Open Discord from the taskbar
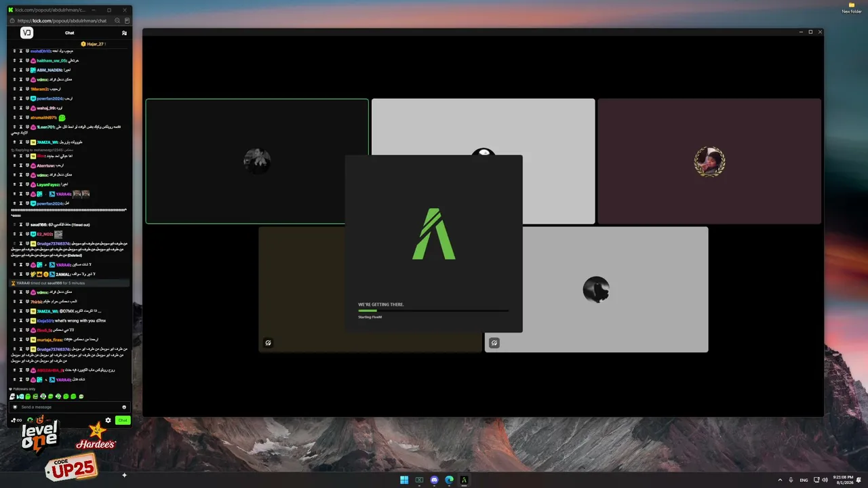The image size is (868, 488). pyautogui.click(x=434, y=480)
